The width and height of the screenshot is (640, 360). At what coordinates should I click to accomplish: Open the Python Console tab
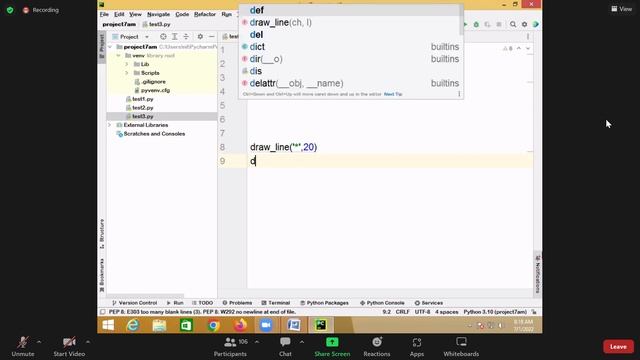382,303
